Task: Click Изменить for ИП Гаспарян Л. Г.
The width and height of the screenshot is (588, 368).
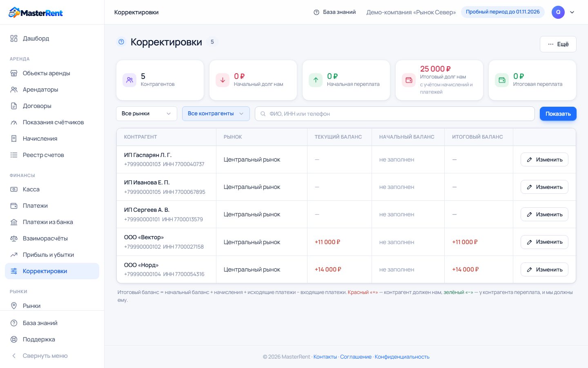Action: pyautogui.click(x=544, y=159)
